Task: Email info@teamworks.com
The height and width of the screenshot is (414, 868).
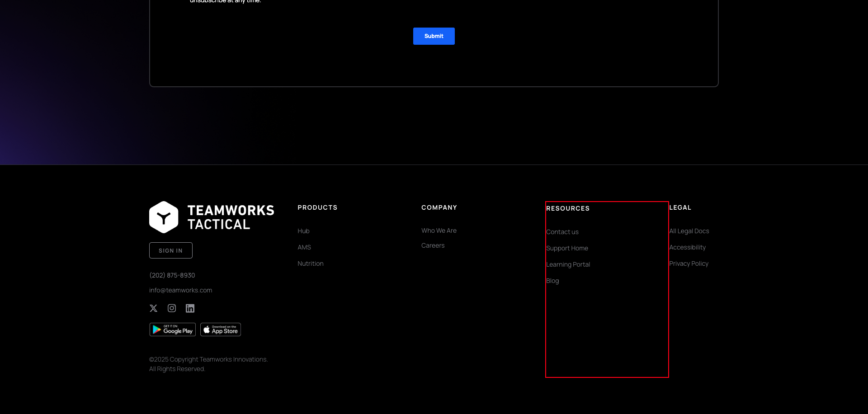Action: coord(180,290)
